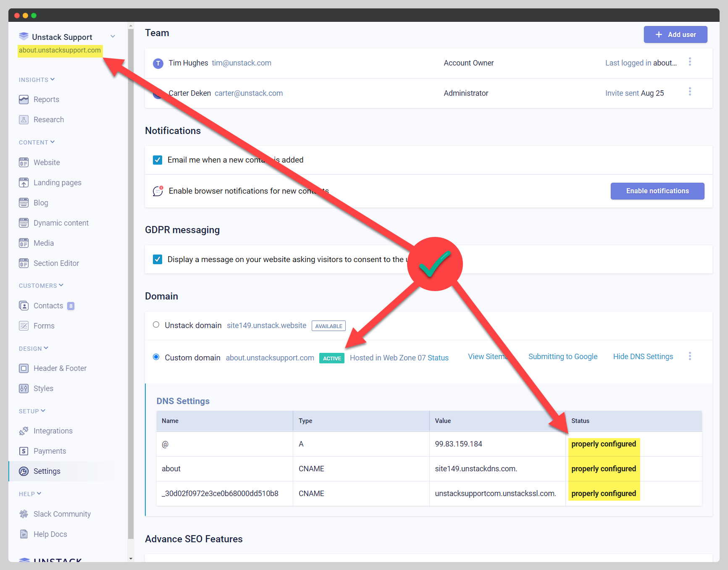This screenshot has height=570, width=728.
Task: Collapse the Customers section
Action: 62,285
